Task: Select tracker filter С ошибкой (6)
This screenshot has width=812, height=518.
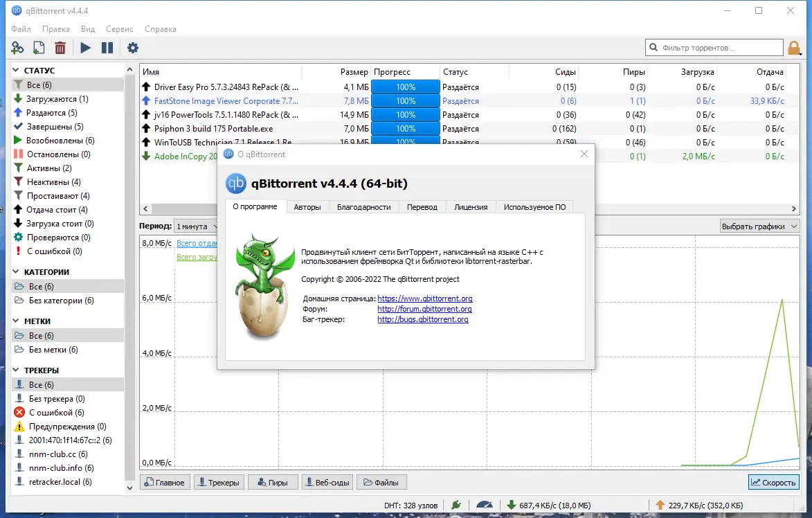Action: 57,413
